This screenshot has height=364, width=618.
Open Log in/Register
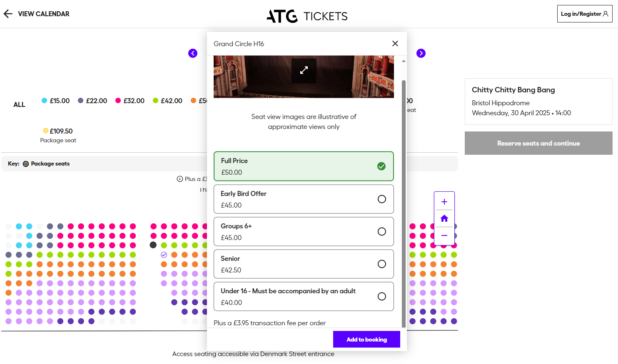click(585, 13)
